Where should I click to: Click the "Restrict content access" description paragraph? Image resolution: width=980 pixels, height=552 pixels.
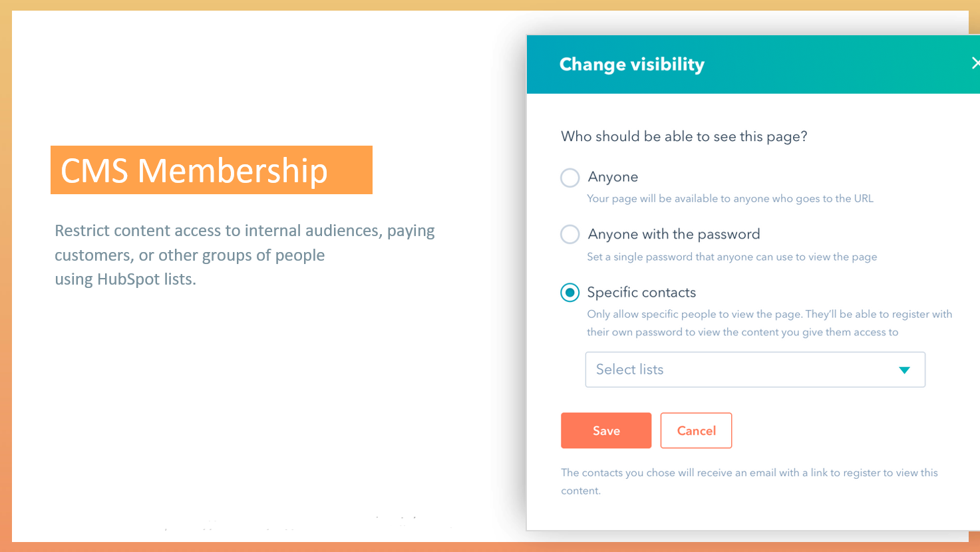244,255
